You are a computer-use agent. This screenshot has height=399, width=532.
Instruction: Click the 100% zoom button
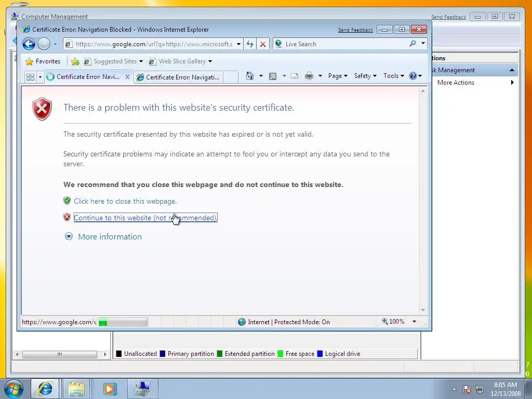(x=393, y=322)
